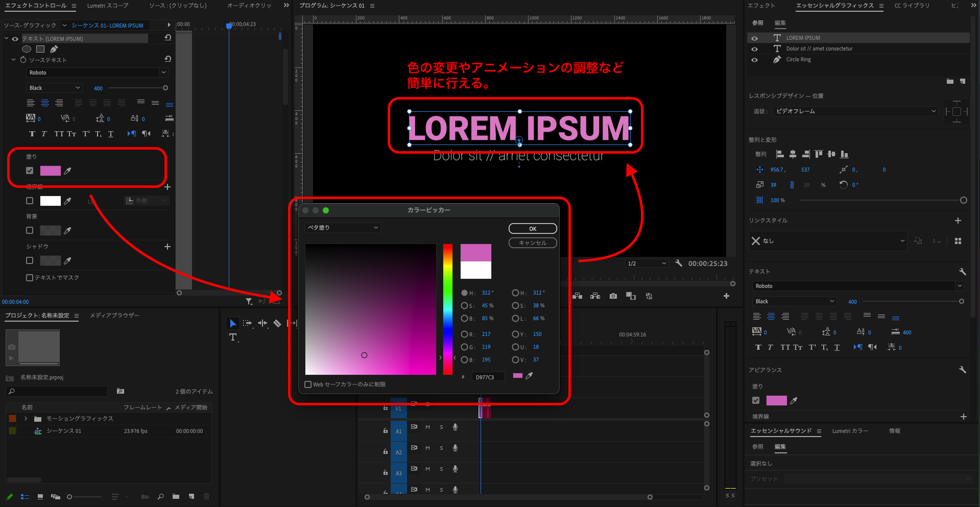Open the ベタ塗り fill type dropdown
Screen dimensions: 980x507
[343, 228]
